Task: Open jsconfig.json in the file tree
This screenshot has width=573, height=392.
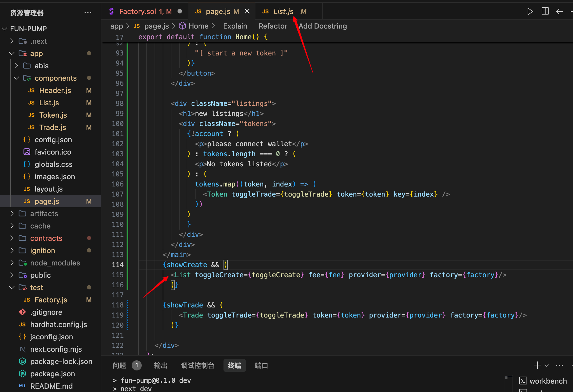Action: 50,337
